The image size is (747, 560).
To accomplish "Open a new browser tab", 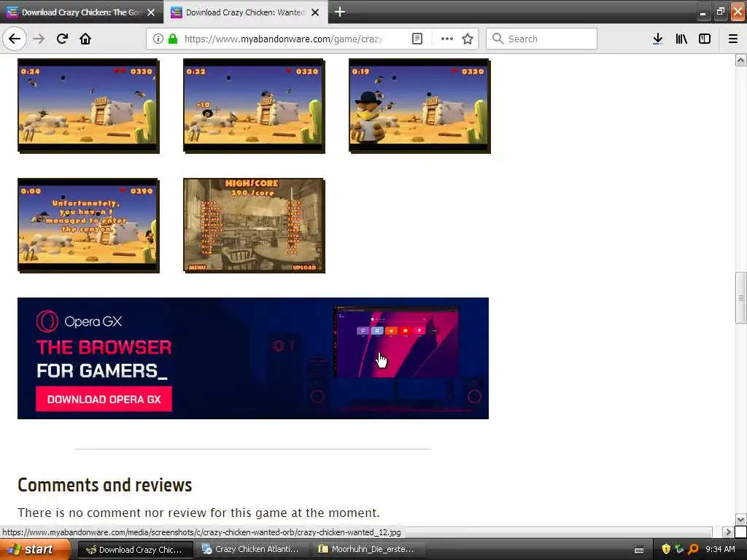I will tap(340, 12).
